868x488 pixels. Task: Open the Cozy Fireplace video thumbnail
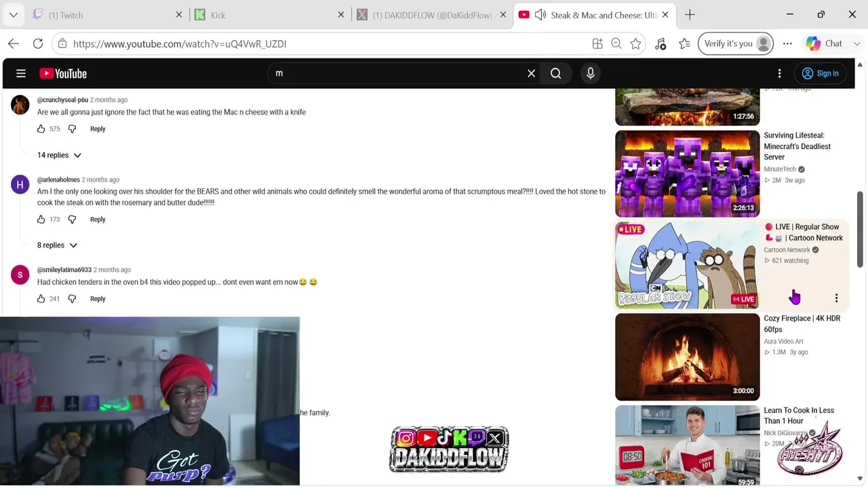click(688, 357)
